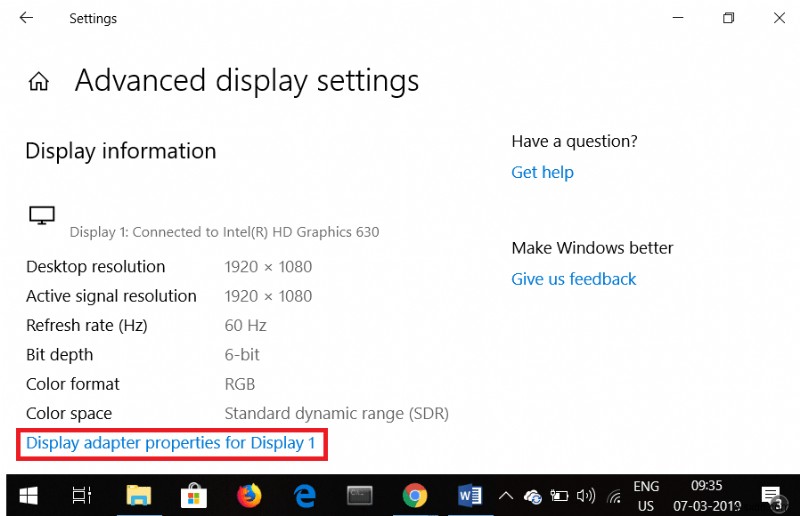800x516 pixels.
Task: Open the Action Center notifications icon
Action: coord(772,497)
